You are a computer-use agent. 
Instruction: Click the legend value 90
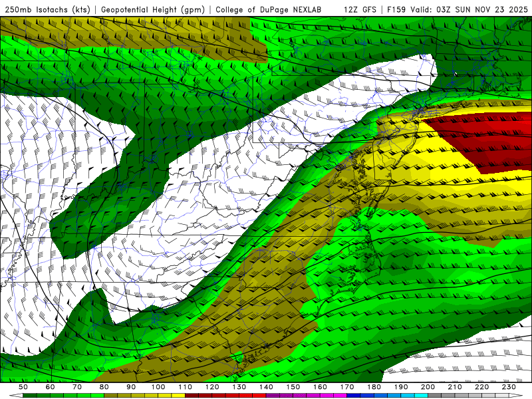point(131,387)
